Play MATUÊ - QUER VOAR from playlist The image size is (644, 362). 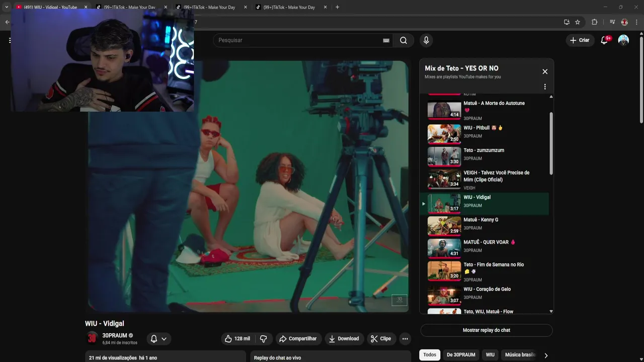click(x=484, y=248)
